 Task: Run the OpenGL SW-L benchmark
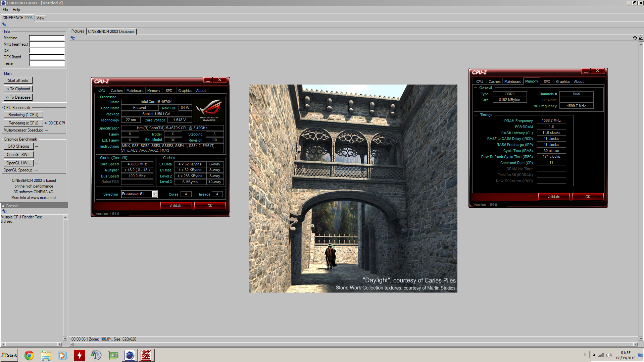click(x=18, y=155)
